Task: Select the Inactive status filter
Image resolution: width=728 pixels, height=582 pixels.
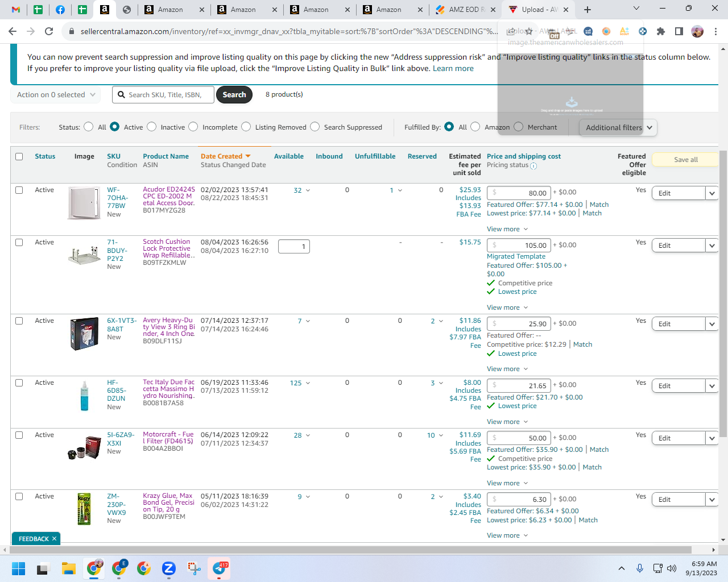Action: tap(152, 127)
